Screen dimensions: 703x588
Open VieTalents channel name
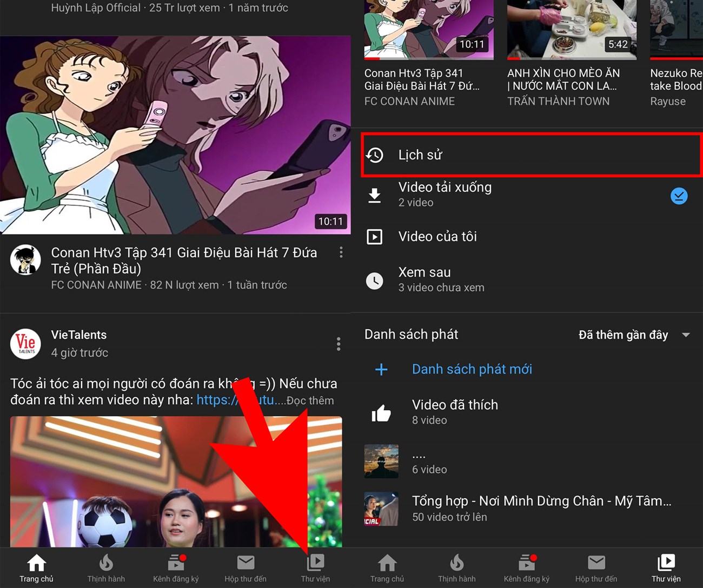click(x=78, y=335)
